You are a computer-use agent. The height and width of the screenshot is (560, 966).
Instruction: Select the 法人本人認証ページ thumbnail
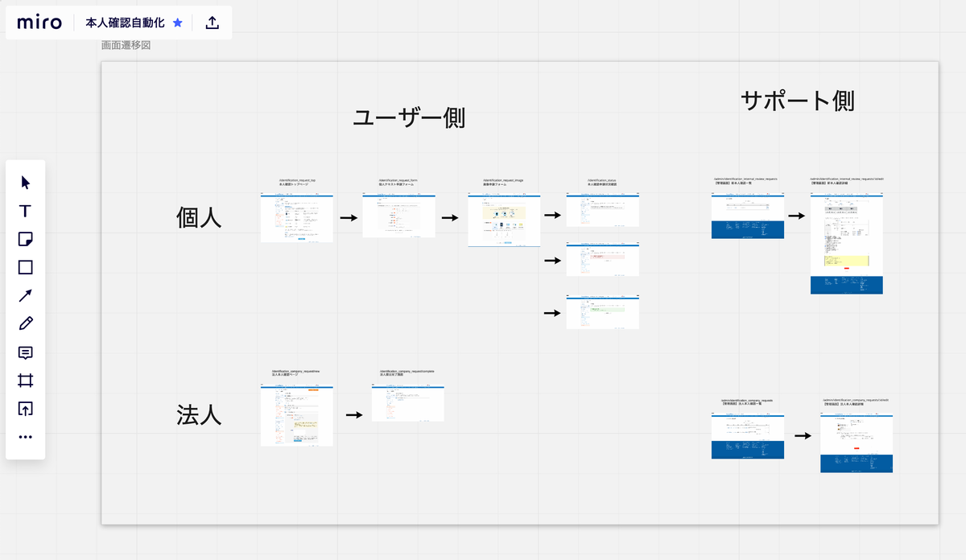(x=296, y=415)
